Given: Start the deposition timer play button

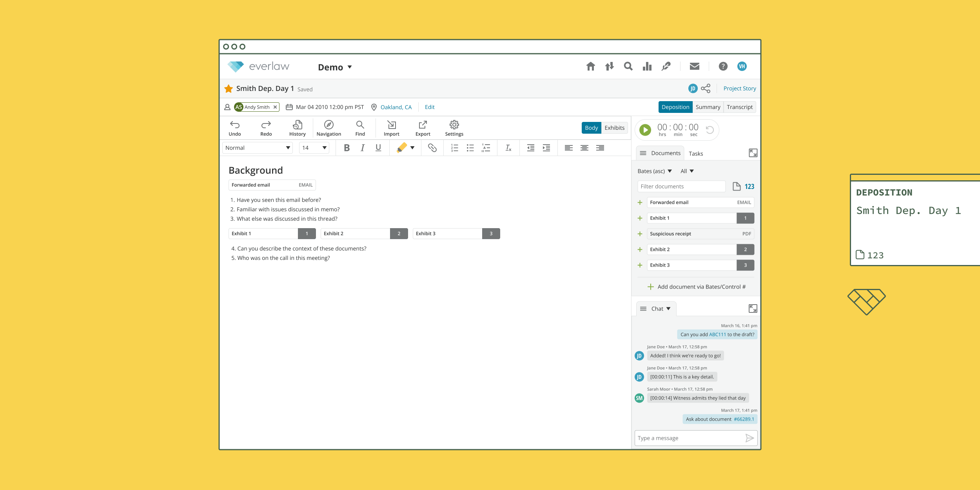Looking at the screenshot, I should (645, 130).
